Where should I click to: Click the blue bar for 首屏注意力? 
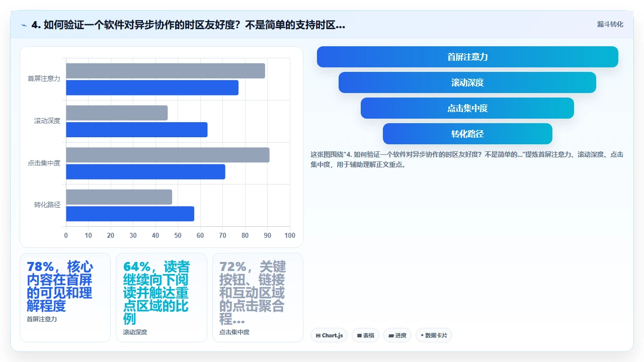(152, 87)
